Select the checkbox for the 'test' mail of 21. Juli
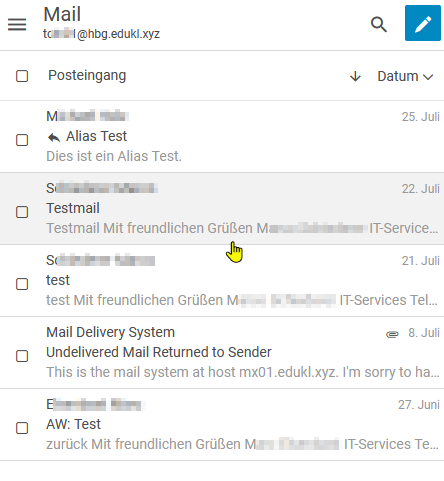 pyautogui.click(x=22, y=284)
